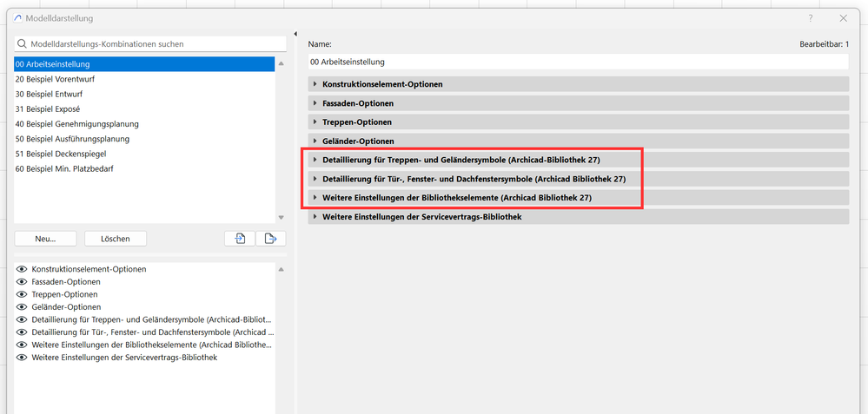Select 60 Beispiel Min. Platzbedarf combination
868x414 pixels.
144,168
